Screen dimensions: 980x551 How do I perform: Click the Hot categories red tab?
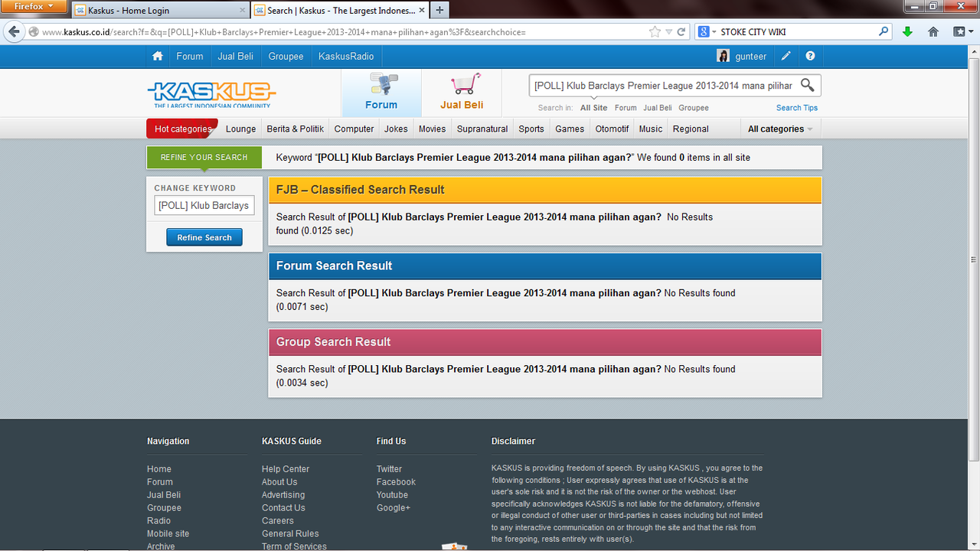tap(182, 129)
